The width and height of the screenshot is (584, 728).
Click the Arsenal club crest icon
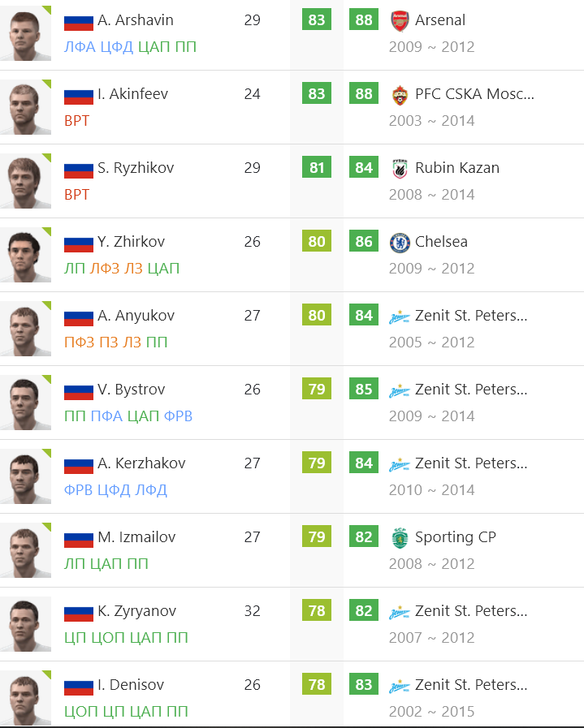click(x=400, y=20)
